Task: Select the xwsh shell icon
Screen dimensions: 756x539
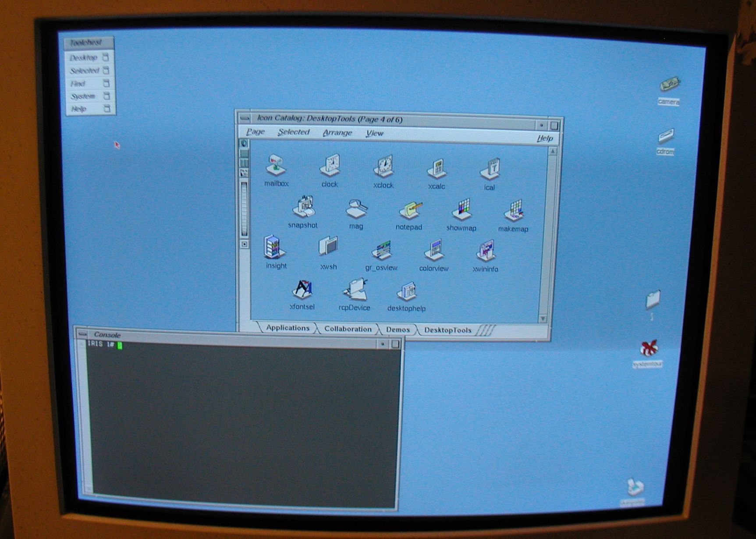Action: (x=328, y=247)
